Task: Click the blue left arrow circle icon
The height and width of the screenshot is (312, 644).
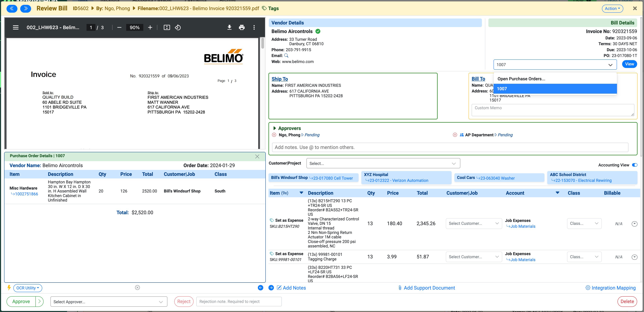Action: 260,288
